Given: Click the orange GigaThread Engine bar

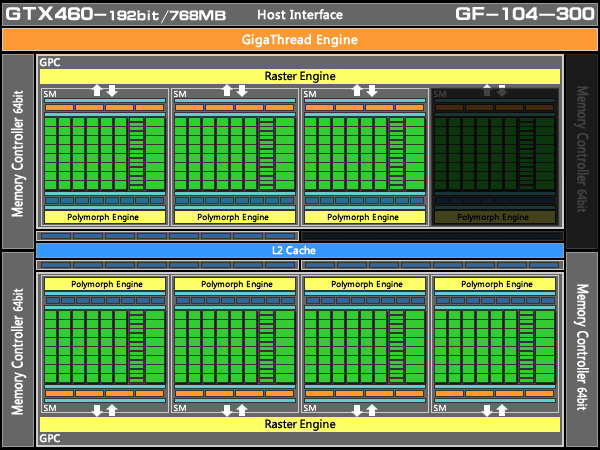Looking at the screenshot, I should tap(300, 40).
